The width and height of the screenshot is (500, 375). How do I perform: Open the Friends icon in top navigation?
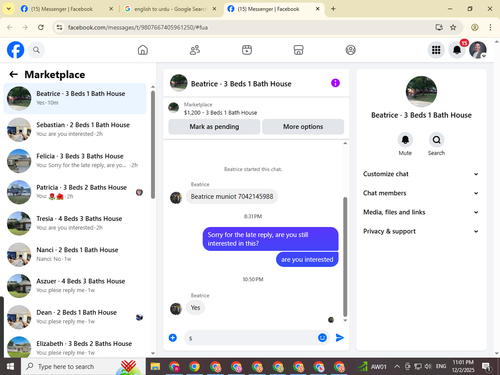[195, 50]
